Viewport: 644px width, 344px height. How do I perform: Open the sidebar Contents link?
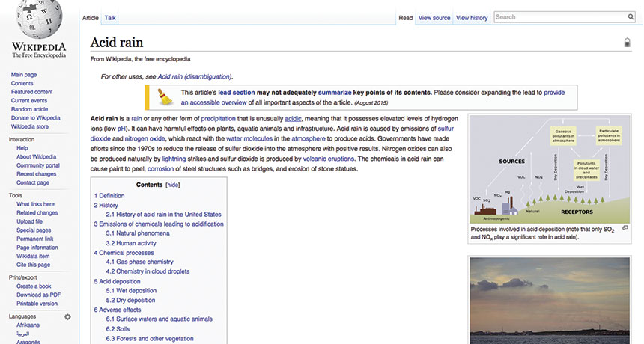pos(22,83)
